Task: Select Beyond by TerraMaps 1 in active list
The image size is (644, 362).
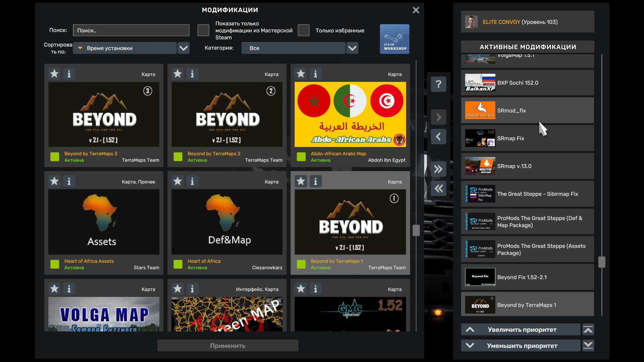Action: click(527, 304)
